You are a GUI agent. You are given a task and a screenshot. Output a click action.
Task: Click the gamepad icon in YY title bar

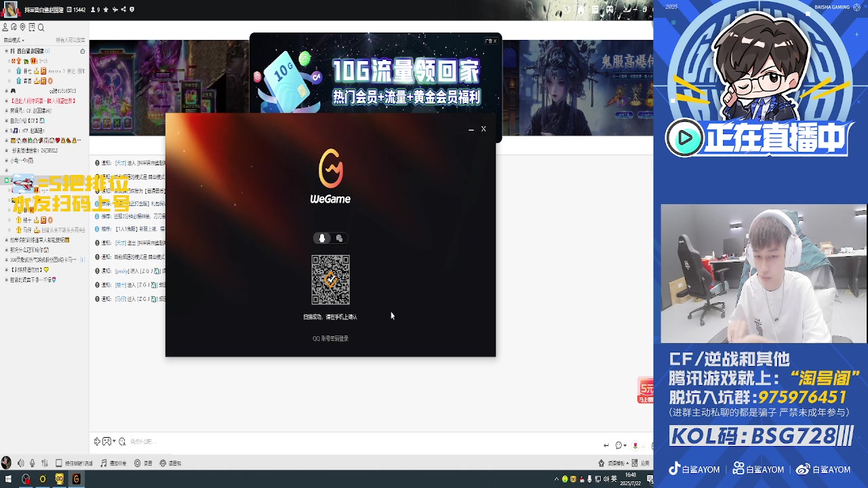pyautogui.click(x=610, y=9)
